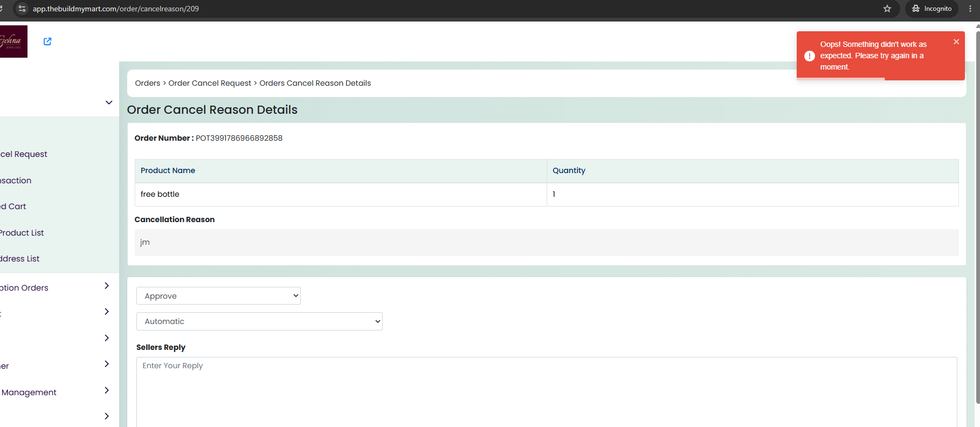Expand the sidebar chevron below the Orders item

click(107, 312)
